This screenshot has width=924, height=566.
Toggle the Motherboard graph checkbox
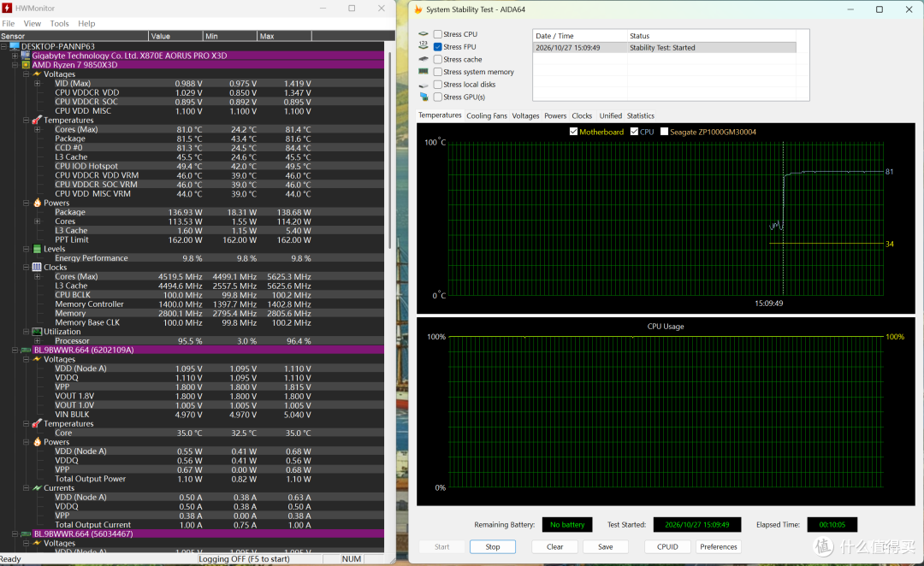pyautogui.click(x=573, y=132)
